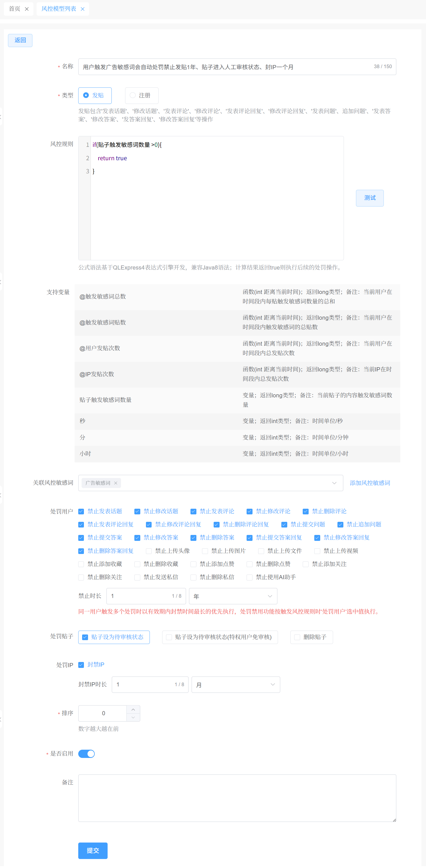The image size is (426, 868).
Task: Remove the 广告敏感词 tag
Action: click(116, 483)
